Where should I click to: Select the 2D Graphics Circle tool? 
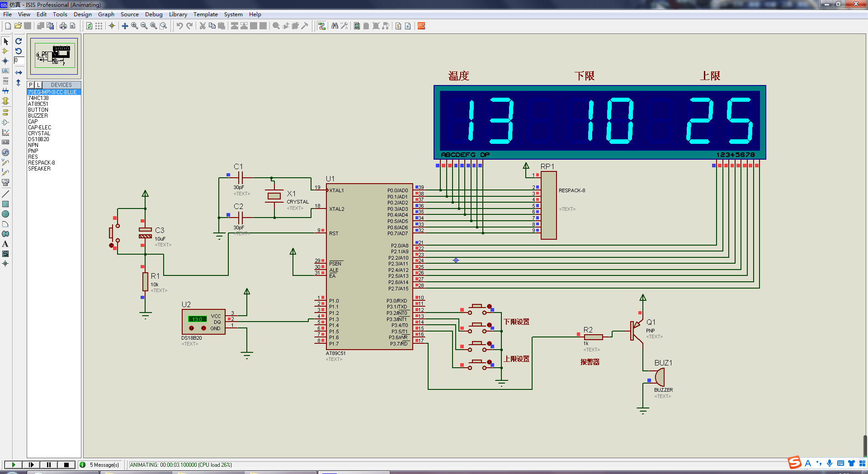(x=5, y=214)
